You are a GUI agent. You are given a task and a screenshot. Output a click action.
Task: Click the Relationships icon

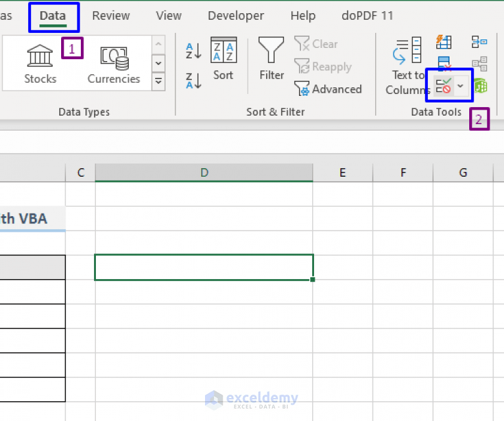(x=479, y=64)
